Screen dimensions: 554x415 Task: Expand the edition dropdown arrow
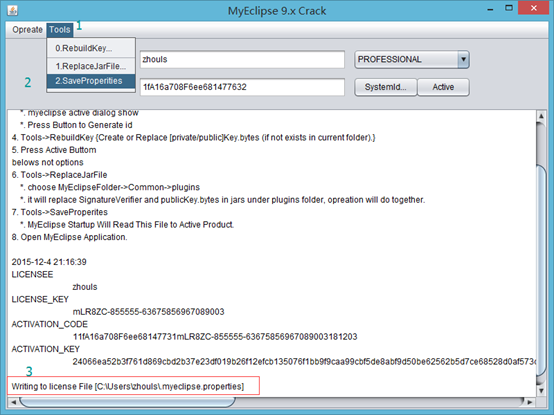point(463,59)
